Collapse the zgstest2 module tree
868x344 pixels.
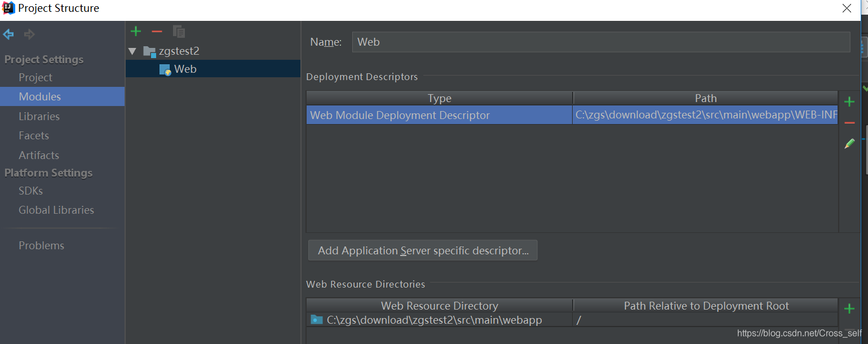(132, 51)
